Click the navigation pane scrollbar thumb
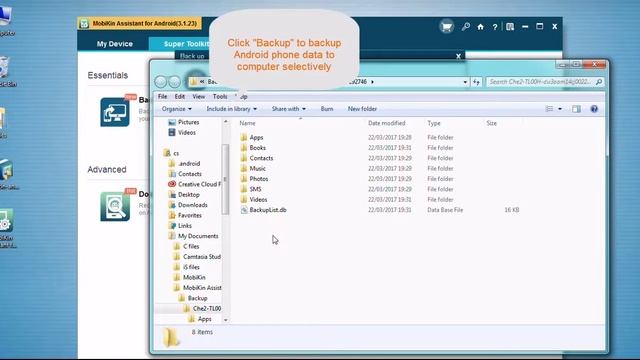The image size is (640, 360). 225,179
